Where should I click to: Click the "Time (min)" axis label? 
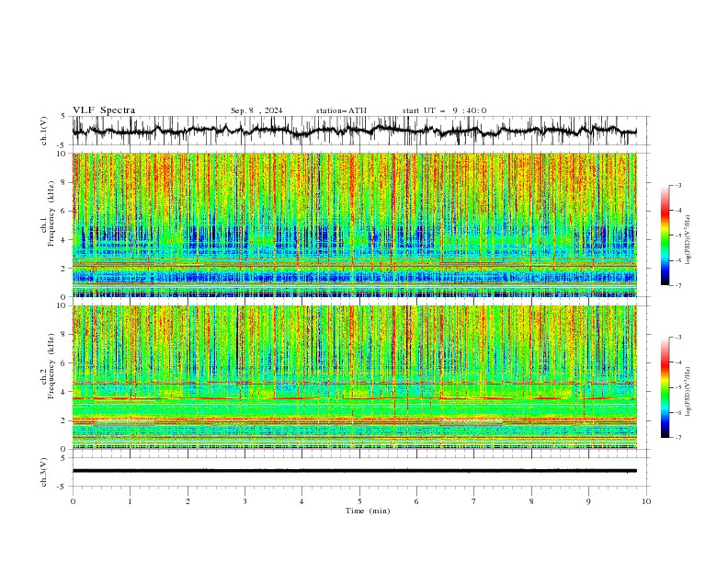[368, 511]
